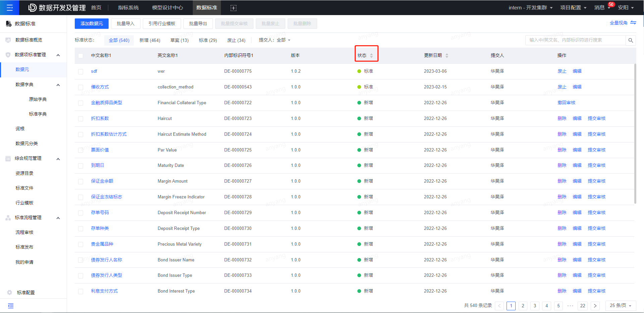Open the 保证金余额 data element link

(x=102, y=181)
